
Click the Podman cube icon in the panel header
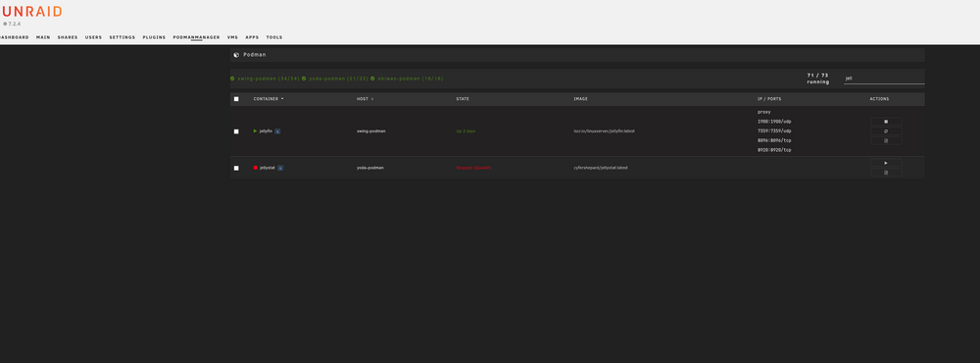pyautogui.click(x=236, y=55)
